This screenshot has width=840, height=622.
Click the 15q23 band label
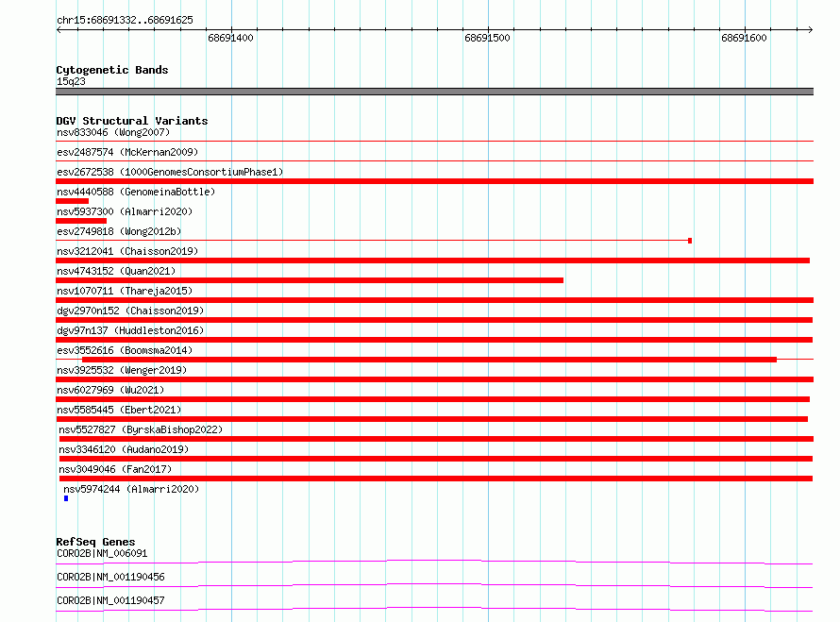[71, 81]
